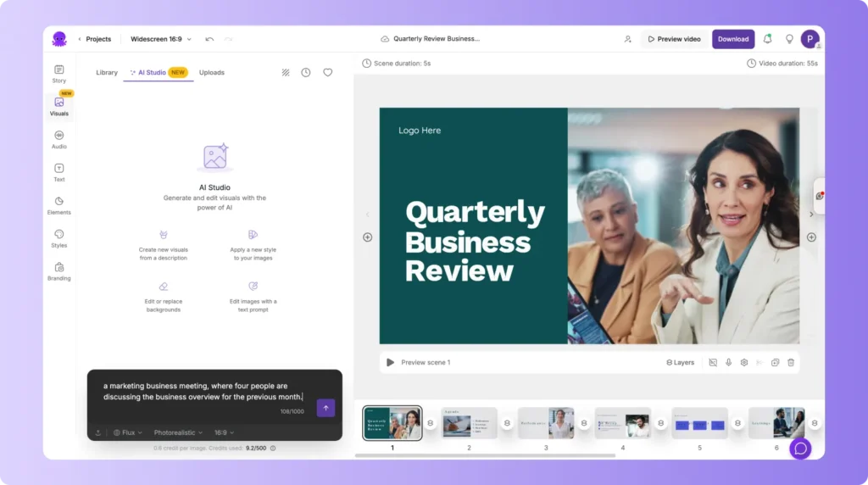Select the Text tool in sidebar

58,172
